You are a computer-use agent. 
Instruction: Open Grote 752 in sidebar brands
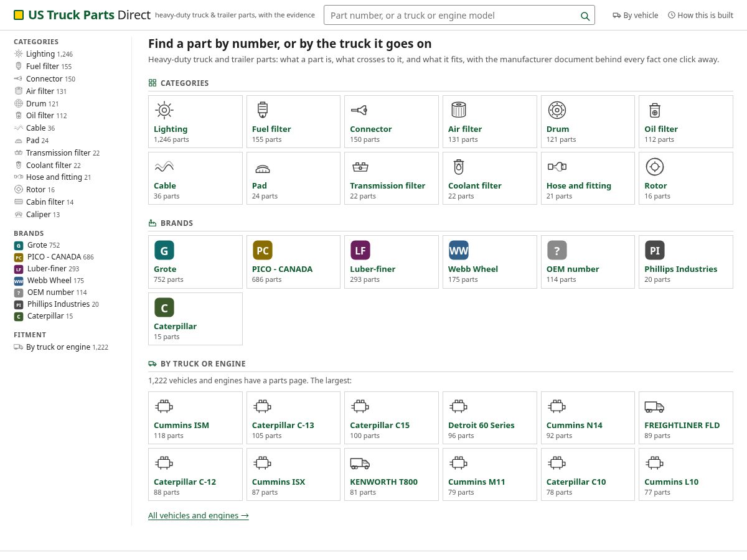[37, 245]
